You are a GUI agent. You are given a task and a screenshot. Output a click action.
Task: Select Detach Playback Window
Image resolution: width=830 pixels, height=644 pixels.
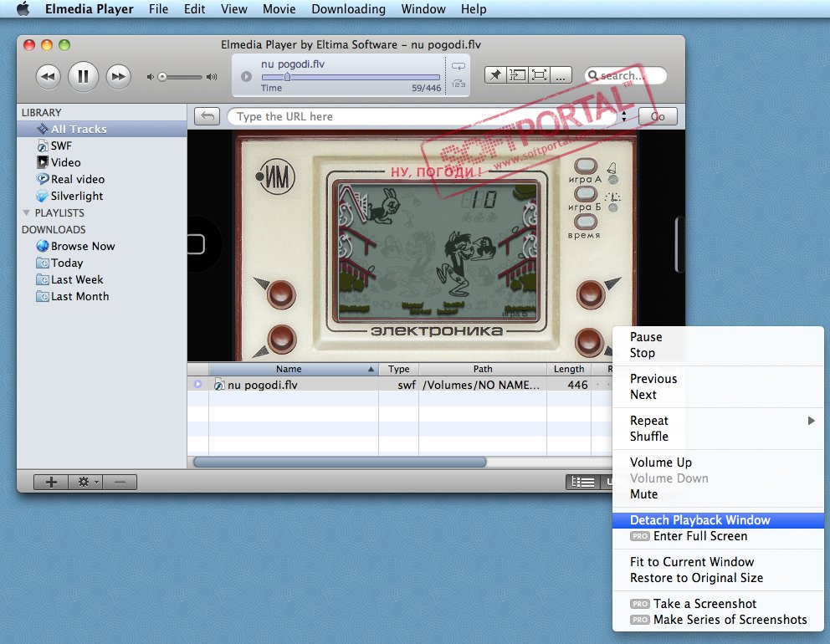click(719, 520)
